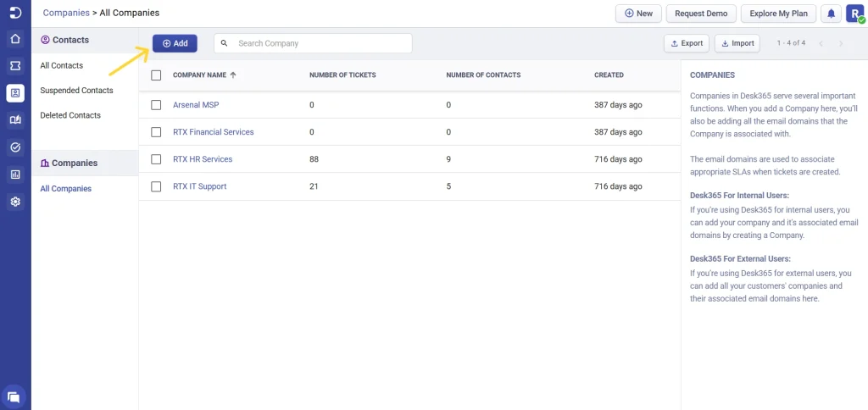Image resolution: width=868 pixels, height=410 pixels.
Task: Open the Reports chart icon in sidebar
Action: pyautogui.click(x=15, y=175)
